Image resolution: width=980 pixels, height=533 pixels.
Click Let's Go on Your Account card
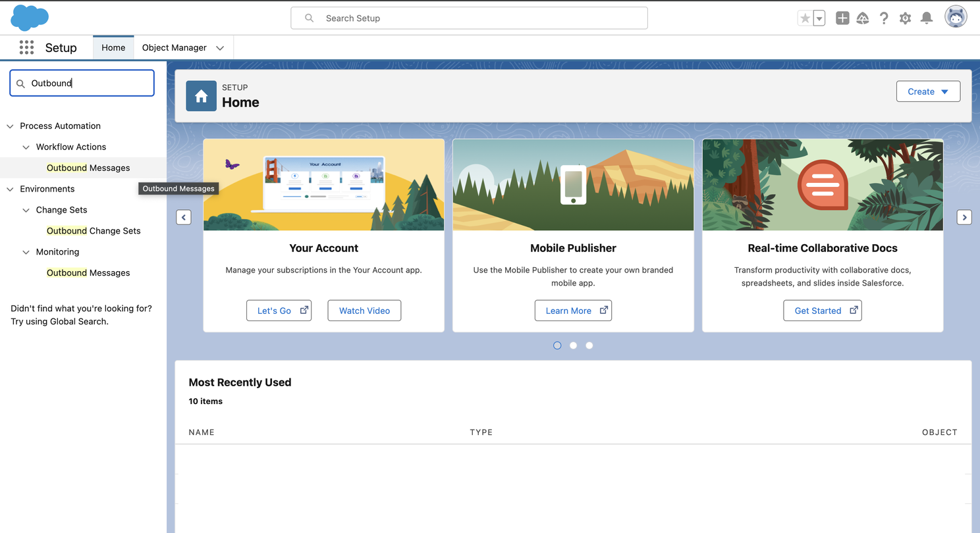tap(279, 311)
